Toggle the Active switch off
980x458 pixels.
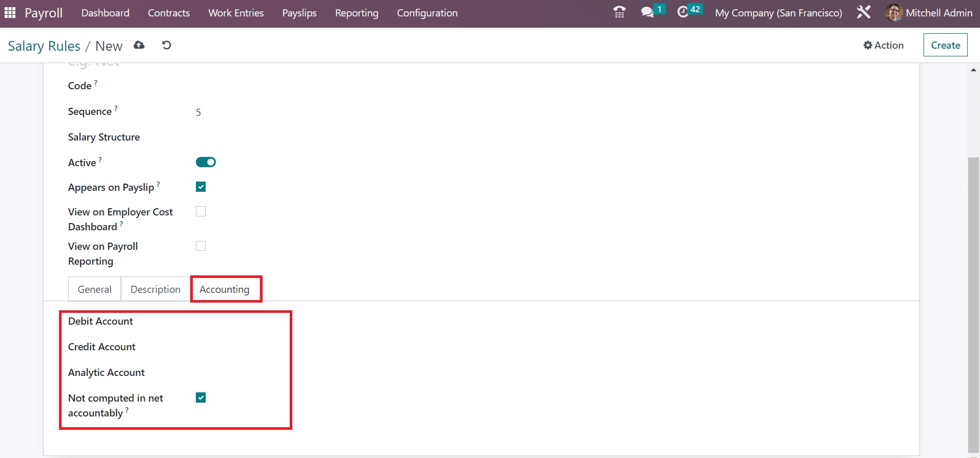(x=206, y=162)
